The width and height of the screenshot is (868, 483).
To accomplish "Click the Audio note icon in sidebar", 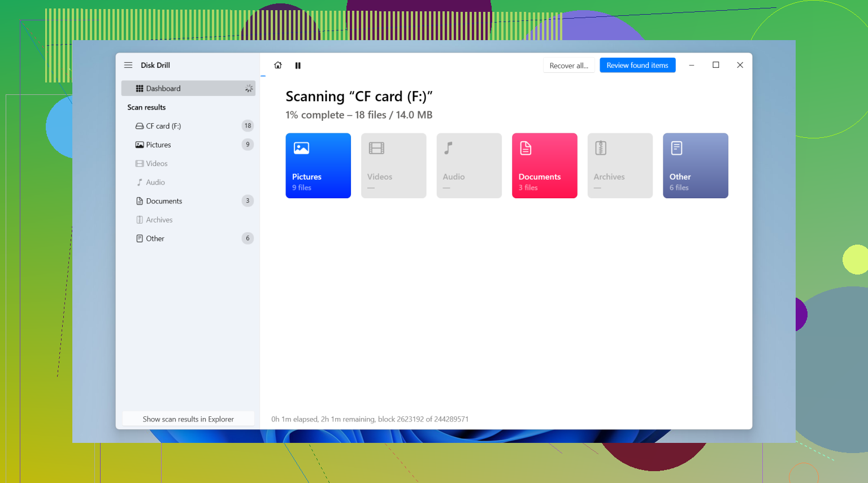I will [140, 182].
